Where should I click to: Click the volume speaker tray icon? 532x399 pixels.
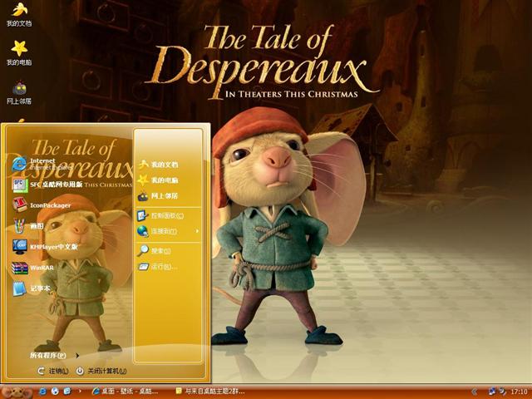[502, 392]
